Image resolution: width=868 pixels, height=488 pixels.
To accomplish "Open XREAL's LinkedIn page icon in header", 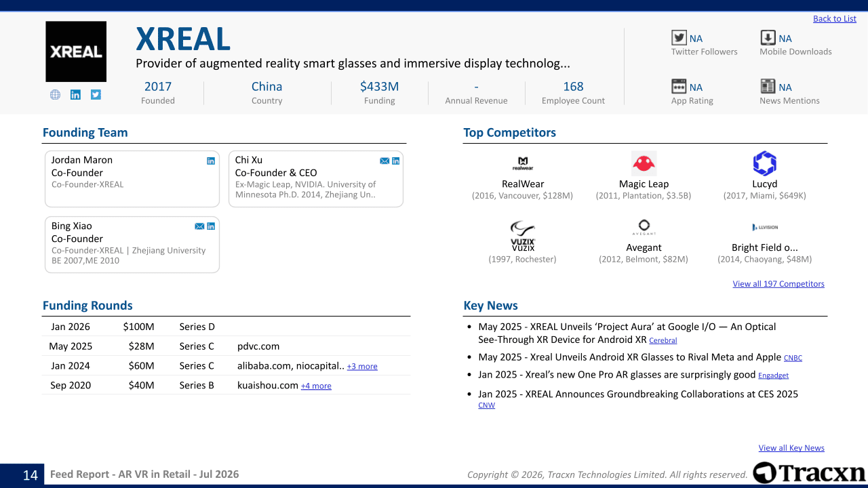I will click(75, 95).
